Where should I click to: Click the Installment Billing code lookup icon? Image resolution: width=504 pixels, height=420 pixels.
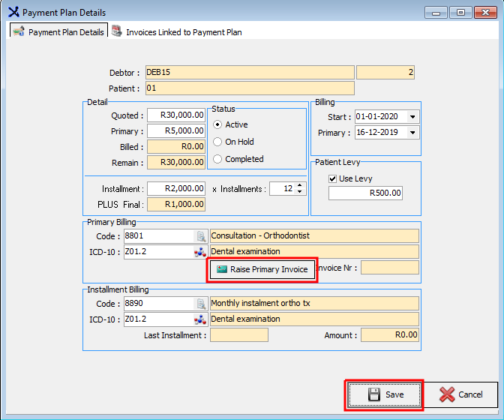(200, 304)
